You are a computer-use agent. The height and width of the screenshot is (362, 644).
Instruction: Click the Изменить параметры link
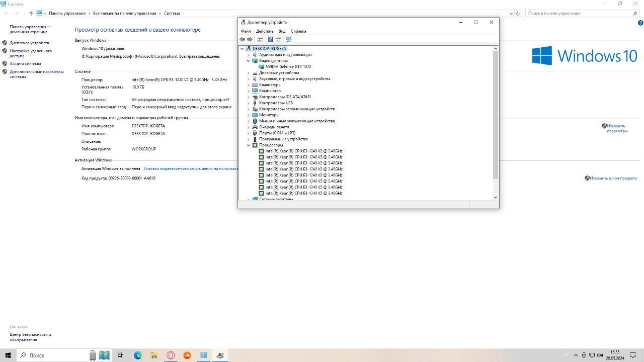click(x=617, y=128)
